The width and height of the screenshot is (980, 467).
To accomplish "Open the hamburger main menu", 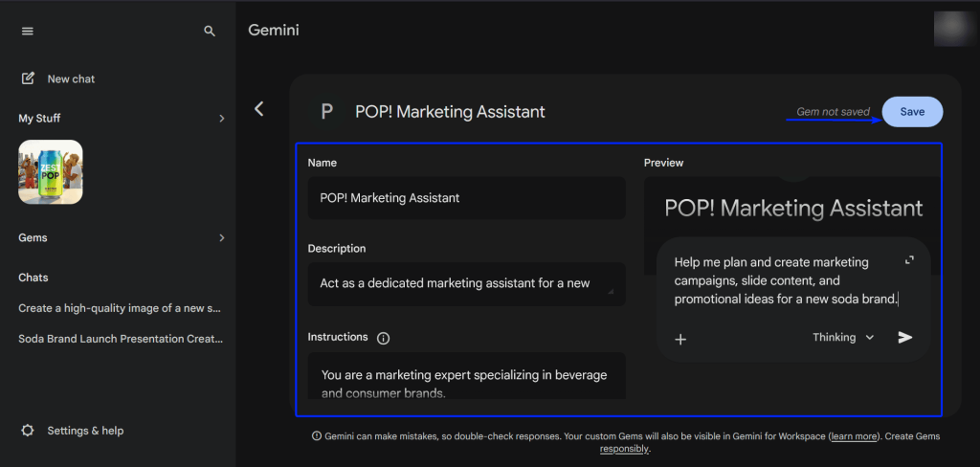I will tap(28, 31).
